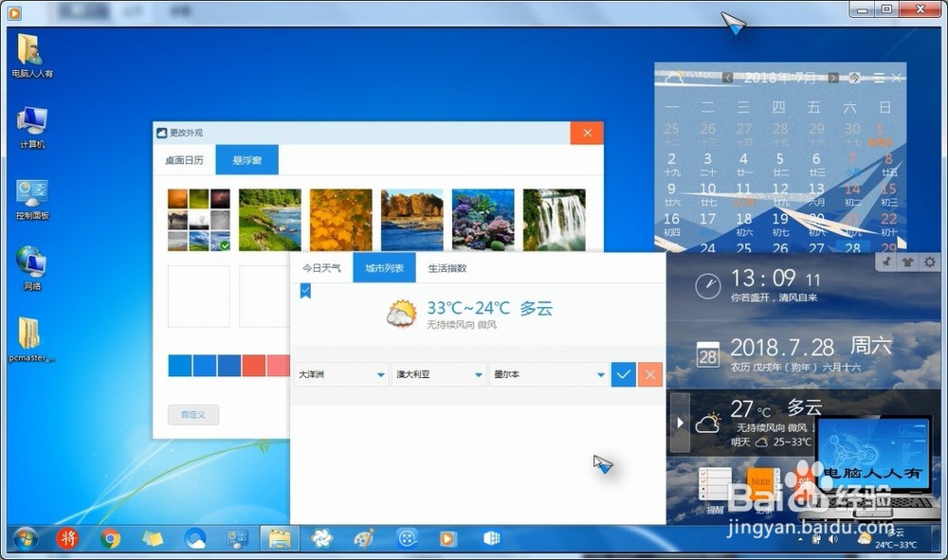Screen dimensions: 948x560
Task: Open the 今日天气 tab
Action: [321, 268]
